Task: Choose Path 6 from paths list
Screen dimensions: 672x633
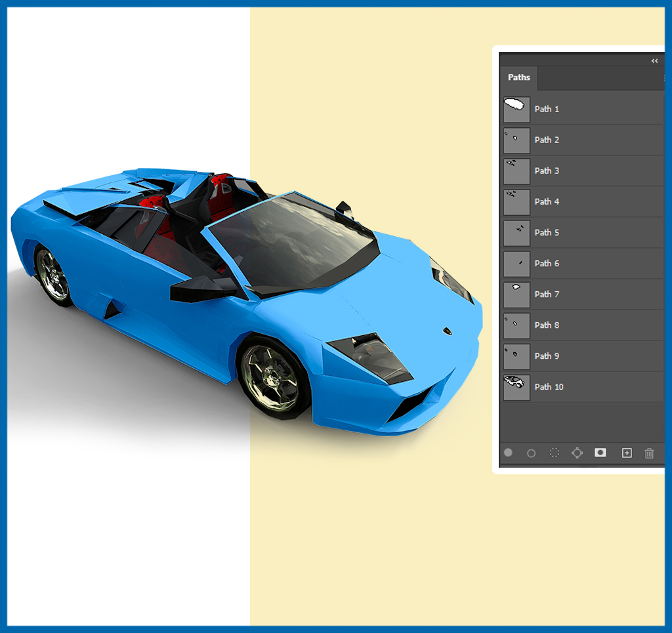Action: (547, 263)
